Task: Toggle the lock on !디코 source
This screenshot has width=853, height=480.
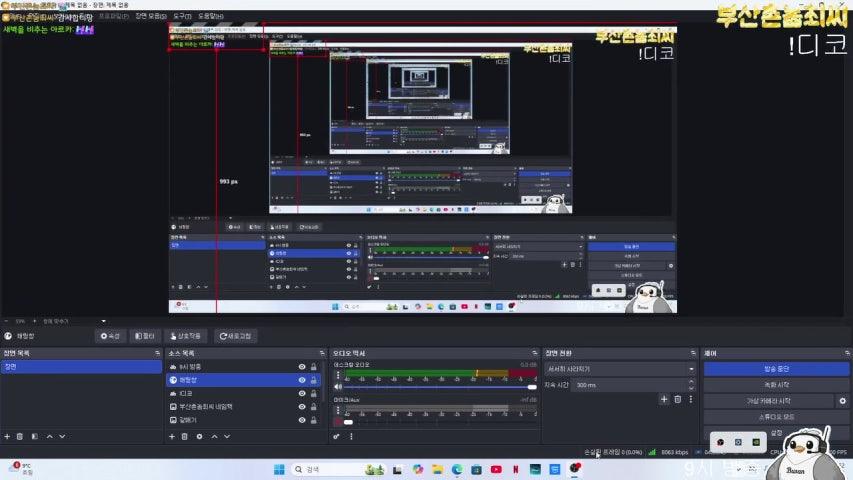Action: click(315, 394)
